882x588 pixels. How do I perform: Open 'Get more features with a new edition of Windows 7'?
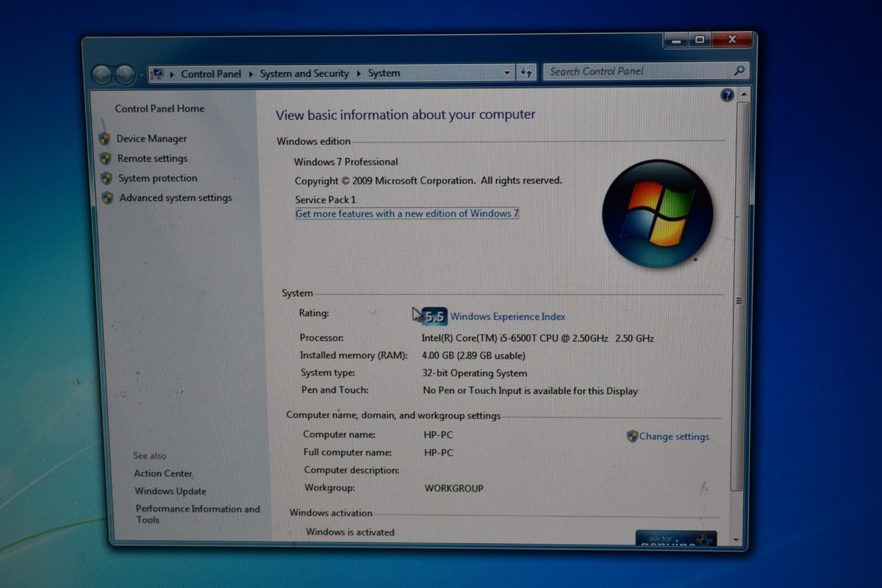tap(407, 213)
